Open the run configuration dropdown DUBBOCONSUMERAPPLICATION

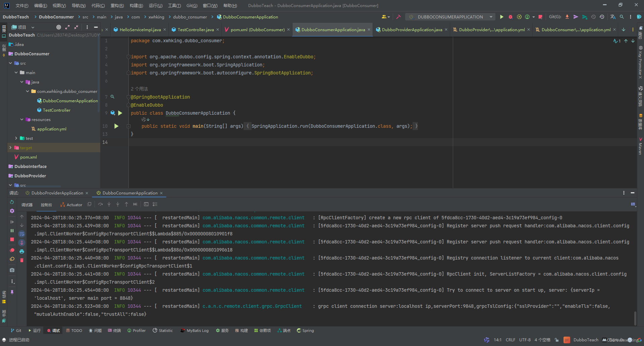point(450,17)
